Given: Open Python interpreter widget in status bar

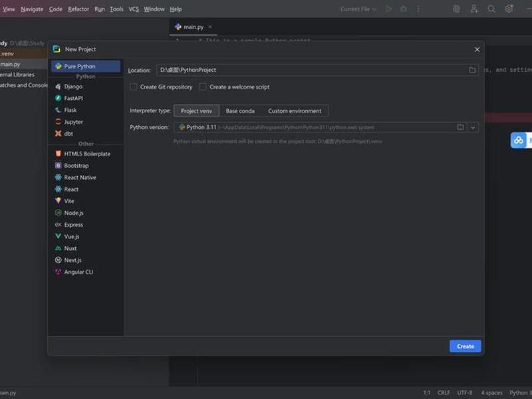Looking at the screenshot, I should click(x=521, y=392).
